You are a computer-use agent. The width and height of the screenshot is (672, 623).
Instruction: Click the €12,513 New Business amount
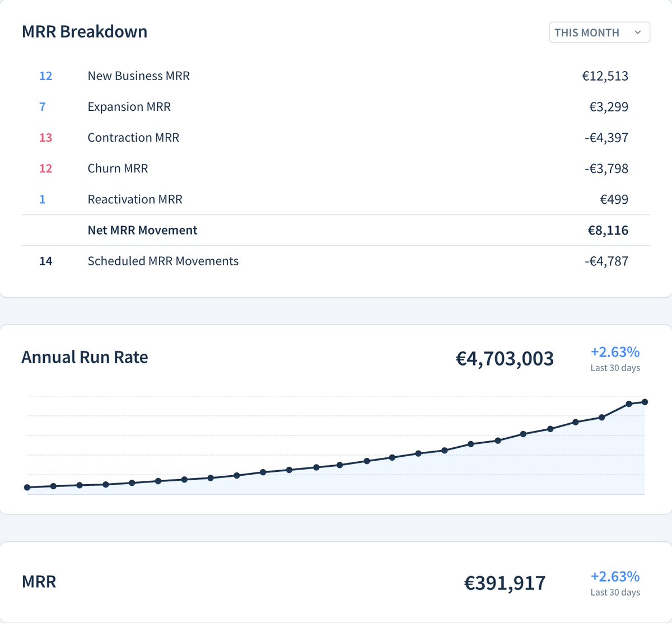[x=606, y=76]
